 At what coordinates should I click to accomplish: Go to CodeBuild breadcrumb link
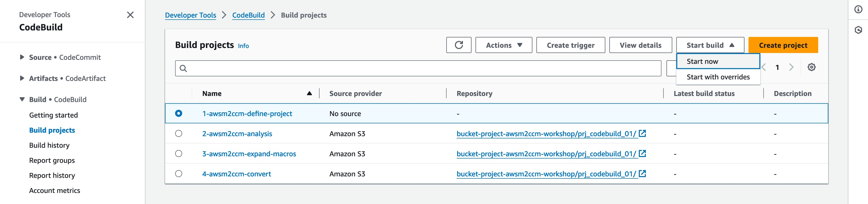tap(248, 15)
